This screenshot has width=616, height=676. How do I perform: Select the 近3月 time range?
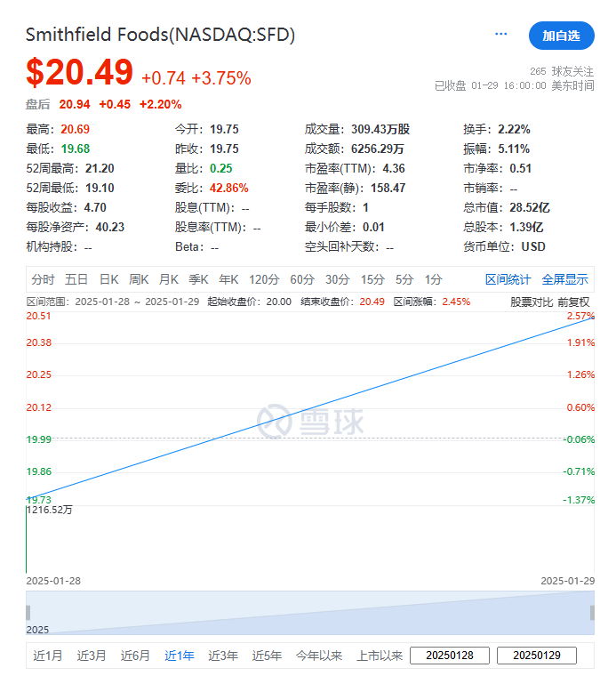[x=92, y=656]
